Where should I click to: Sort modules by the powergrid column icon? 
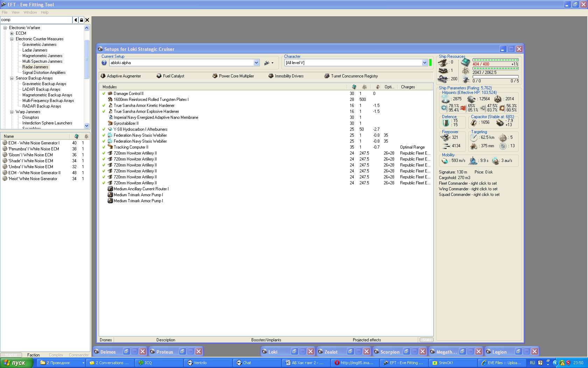[x=364, y=87]
